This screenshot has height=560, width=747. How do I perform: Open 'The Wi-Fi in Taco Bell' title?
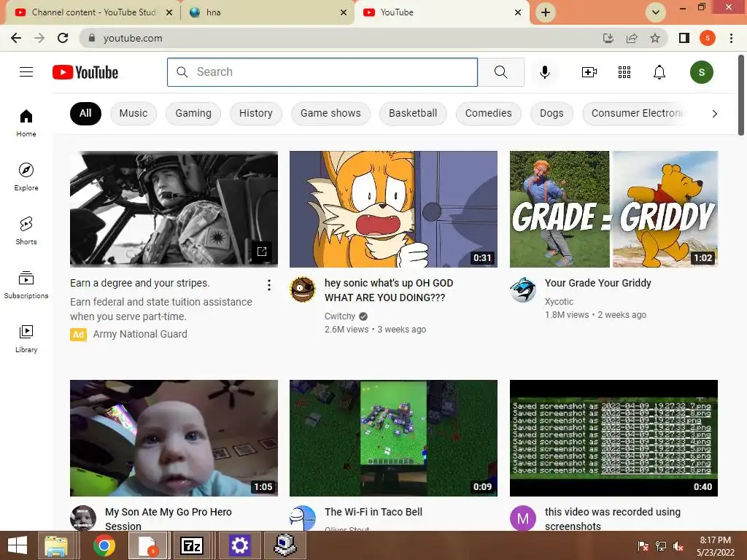(373, 512)
